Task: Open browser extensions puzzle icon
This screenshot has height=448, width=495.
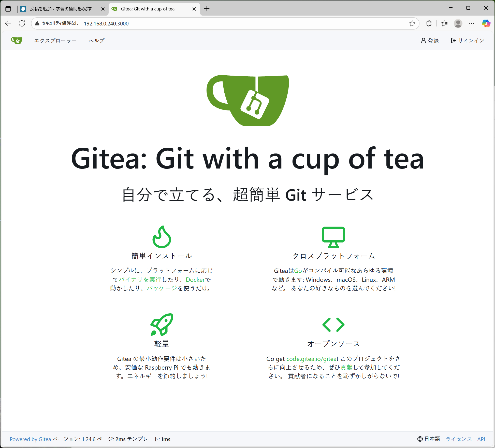Action: 429,23
